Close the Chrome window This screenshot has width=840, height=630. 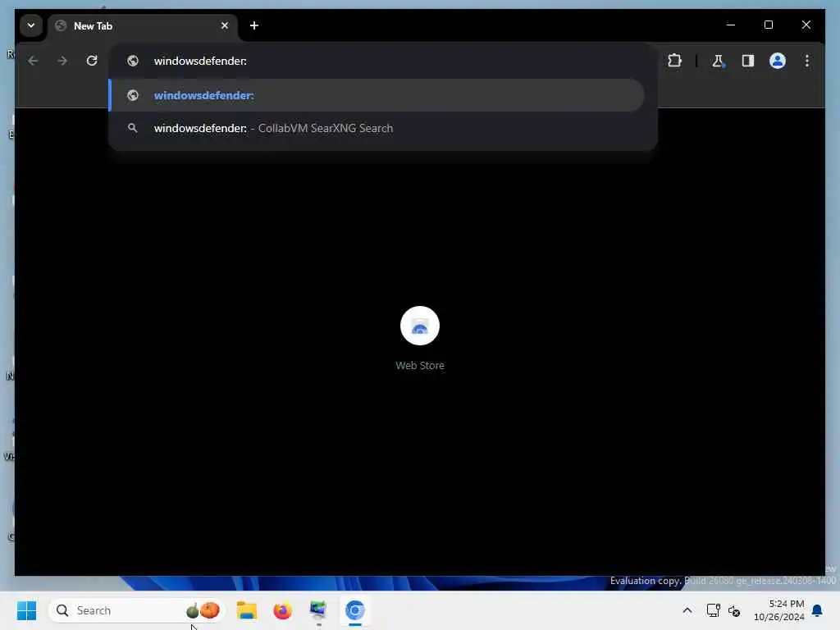[x=806, y=25]
